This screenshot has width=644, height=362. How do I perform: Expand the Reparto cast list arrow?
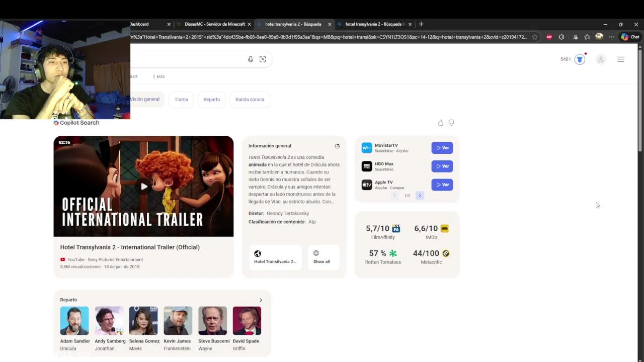coord(261,300)
